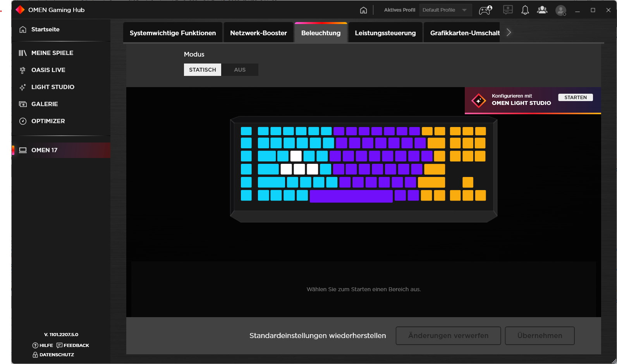The image size is (617, 364).
Task: Click the OMEN Light Studio diamond icon in the banner
Action: (479, 101)
